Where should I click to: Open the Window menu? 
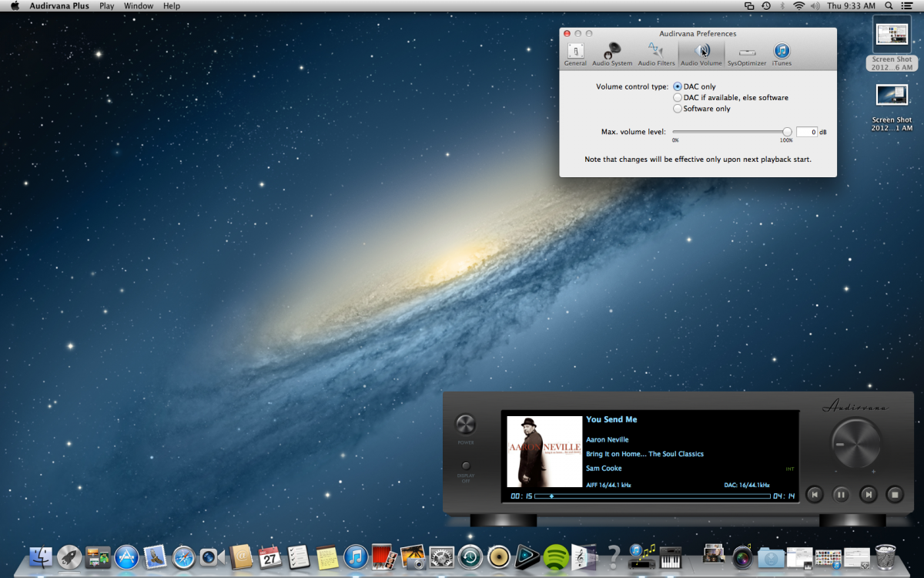[139, 6]
